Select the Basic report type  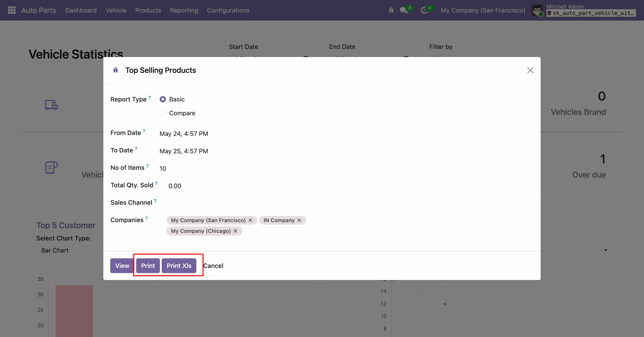[x=163, y=99]
